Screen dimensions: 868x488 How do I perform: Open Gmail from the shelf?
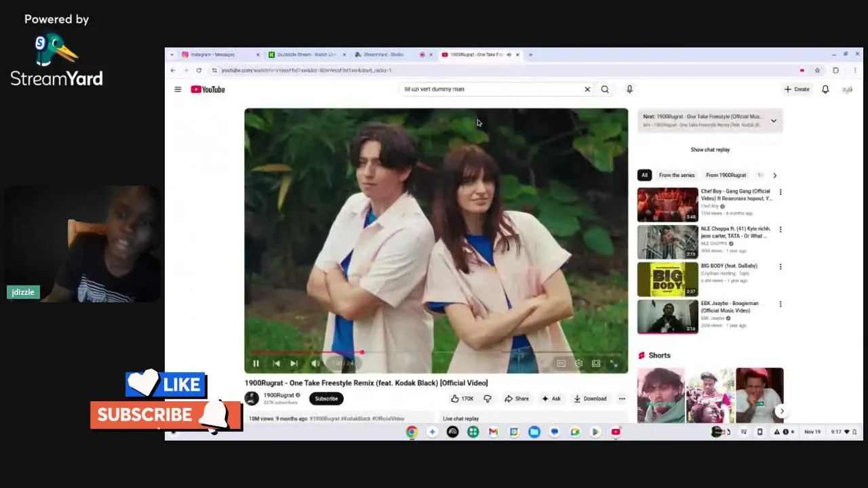(x=493, y=432)
